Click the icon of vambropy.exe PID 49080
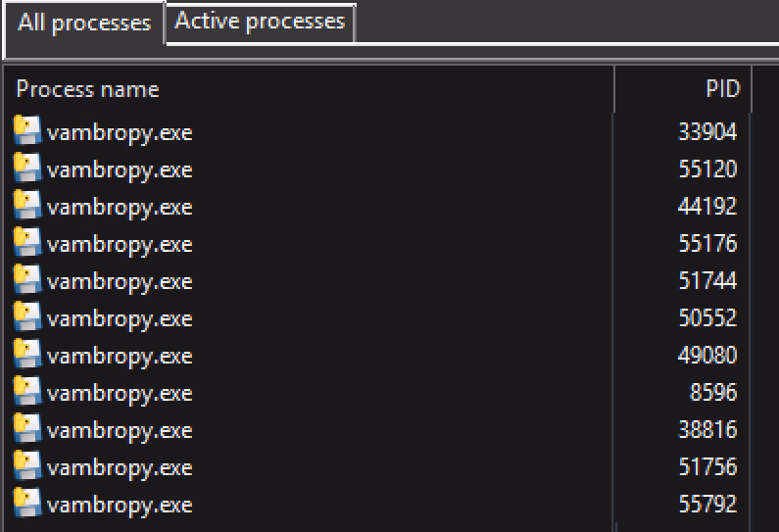The image size is (779, 532). [x=26, y=354]
